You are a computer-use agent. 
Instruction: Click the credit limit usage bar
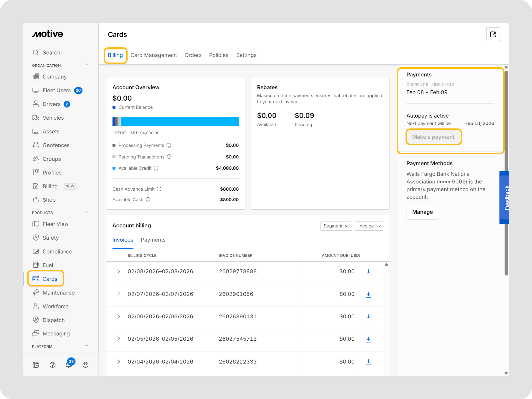coord(176,122)
